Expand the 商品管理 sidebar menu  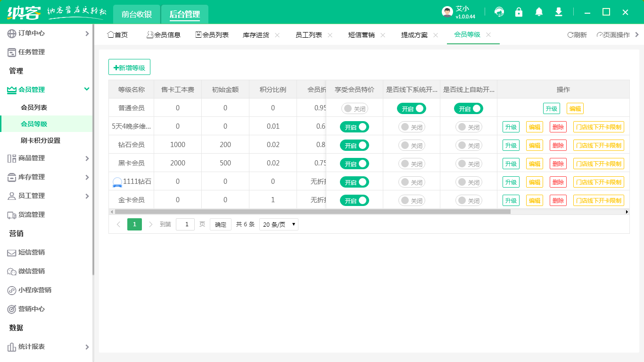[x=47, y=158]
